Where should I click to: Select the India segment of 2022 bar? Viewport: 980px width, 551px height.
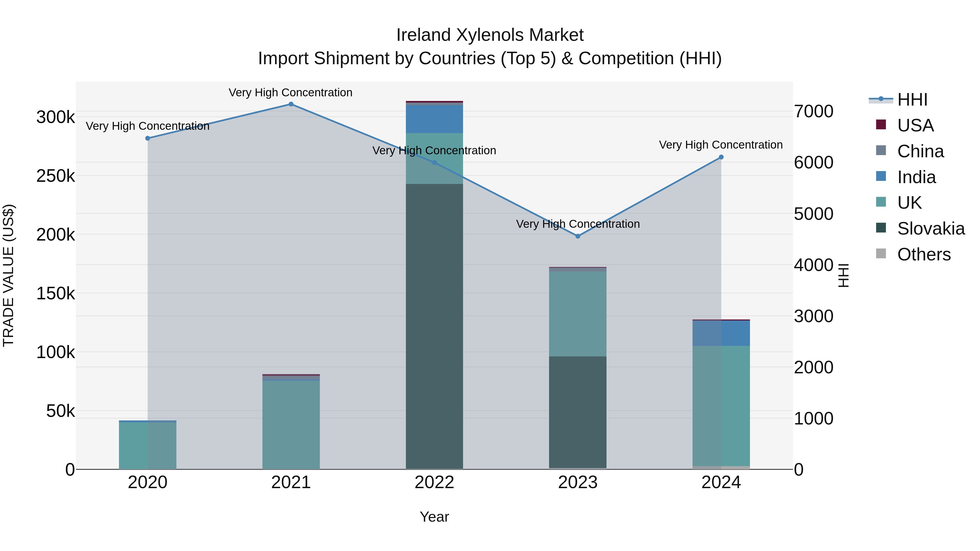pos(434,119)
